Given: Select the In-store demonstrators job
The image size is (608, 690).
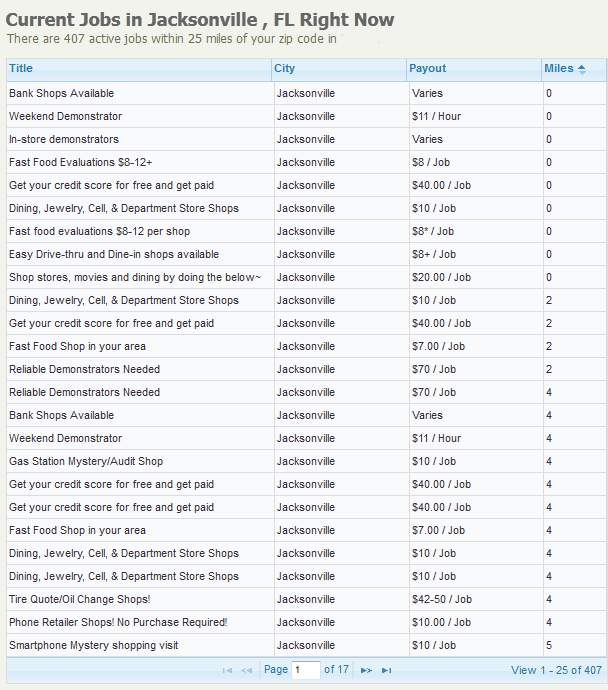Looking at the screenshot, I should tap(64, 139).
